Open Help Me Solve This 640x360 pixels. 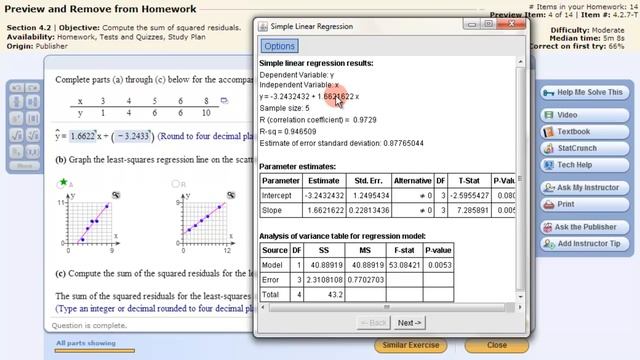tap(585, 93)
